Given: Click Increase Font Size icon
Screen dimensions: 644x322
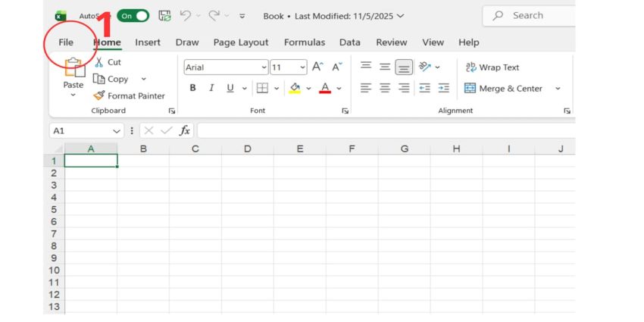Looking at the screenshot, I should click(317, 67).
